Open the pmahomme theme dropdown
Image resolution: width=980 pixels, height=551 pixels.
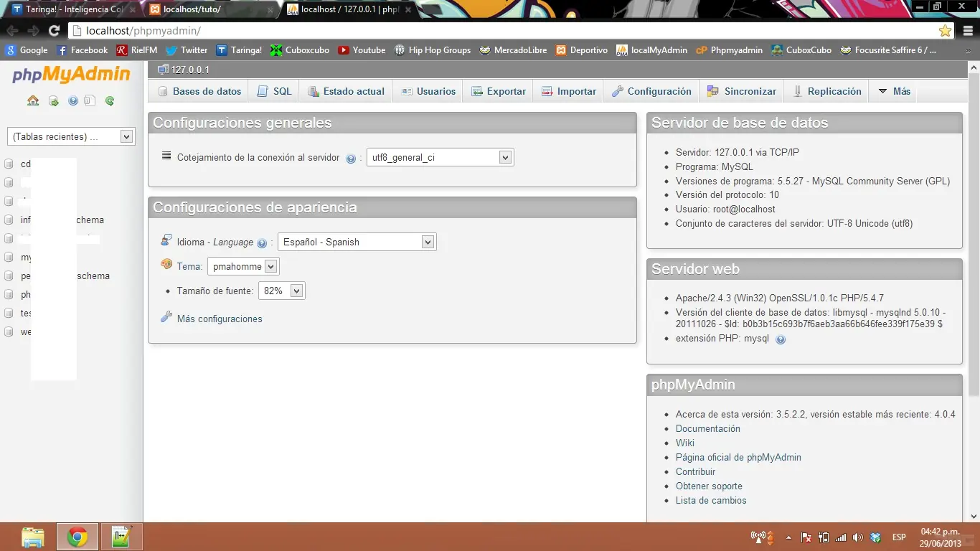(x=243, y=267)
